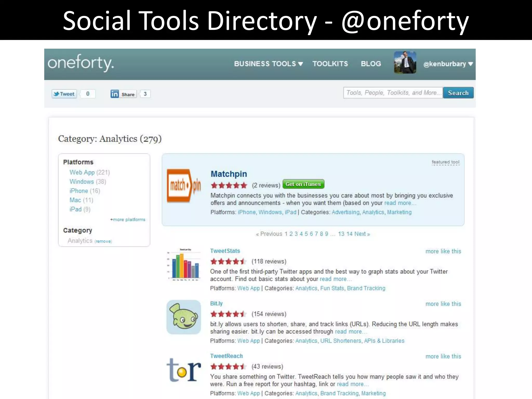Click the Bit.ly pufferfish icon
The height and width of the screenshot is (399, 532).
click(184, 317)
